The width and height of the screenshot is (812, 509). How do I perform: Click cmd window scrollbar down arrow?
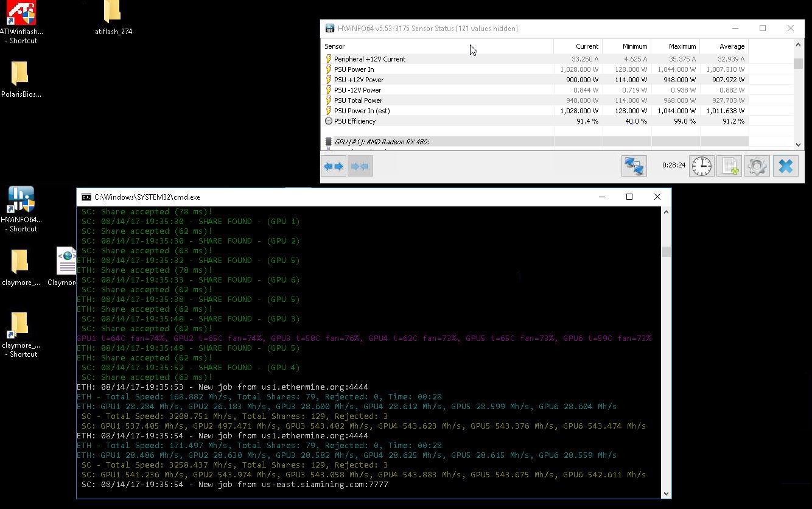point(666,493)
